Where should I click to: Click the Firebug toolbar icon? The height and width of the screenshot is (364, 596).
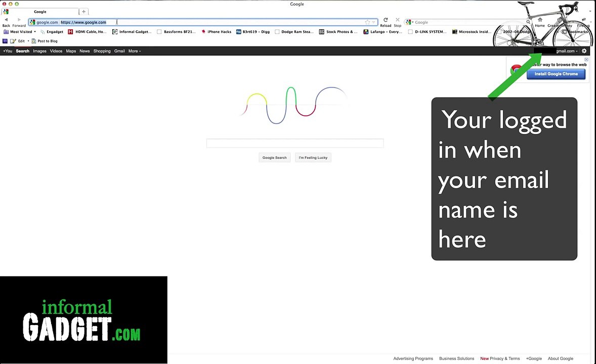click(583, 20)
